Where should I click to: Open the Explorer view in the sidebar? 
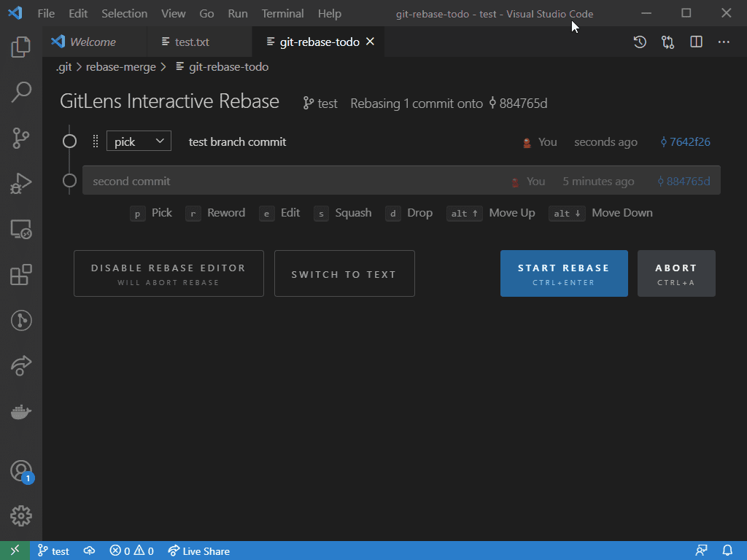[x=20, y=47]
